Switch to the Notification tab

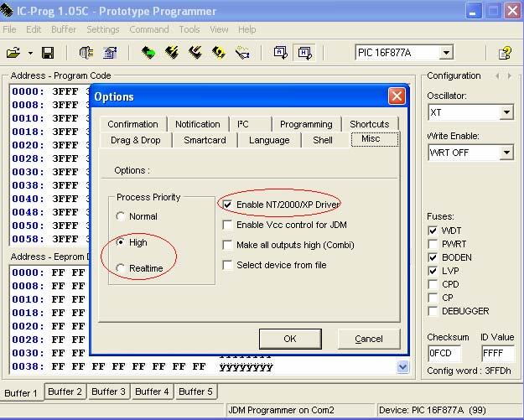[x=198, y=124]
